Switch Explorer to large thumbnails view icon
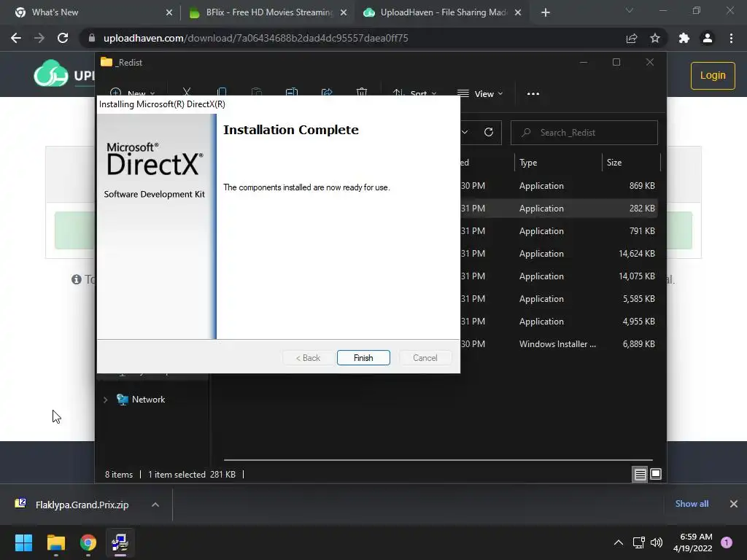Viewport: 747px width, 560px height. pyautogui.click(x=656, y=474)
